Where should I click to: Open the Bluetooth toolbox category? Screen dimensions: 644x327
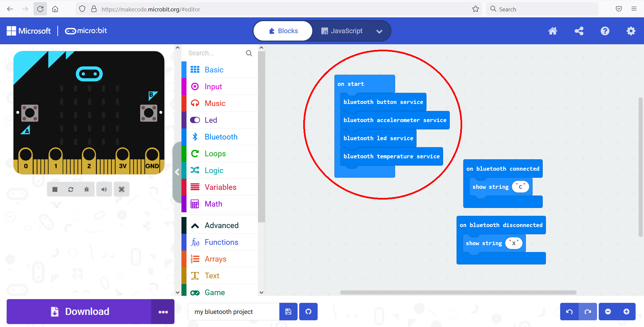pyautogui.click(x=220, y=137)
